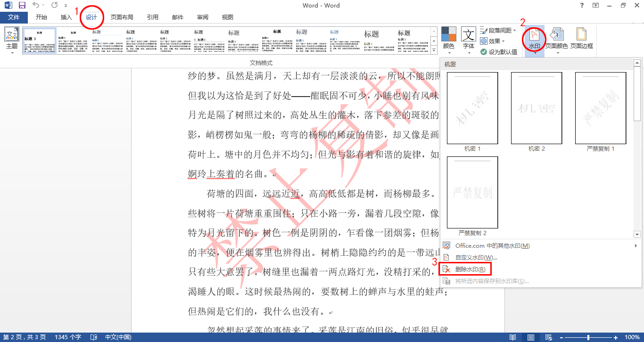
Task: Undo the last action
Action: (x=36, y=6)
